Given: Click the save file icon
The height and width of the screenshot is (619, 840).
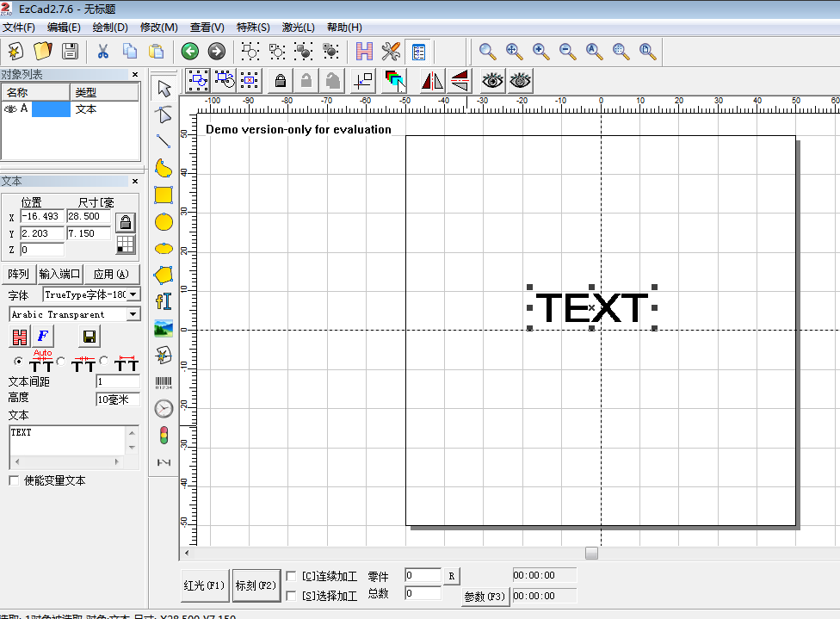Looking at the screenshot, I should pyautogui.click(x=70, y=51).
